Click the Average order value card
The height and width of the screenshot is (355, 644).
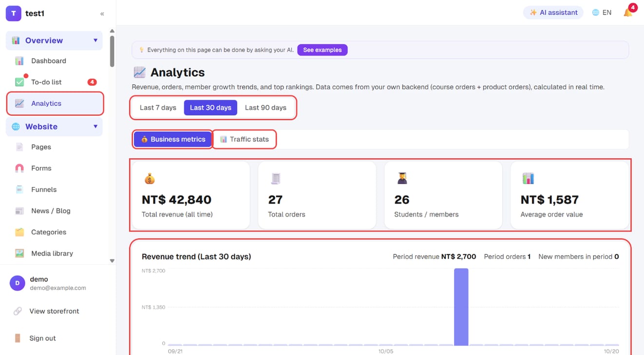[569, 195]
